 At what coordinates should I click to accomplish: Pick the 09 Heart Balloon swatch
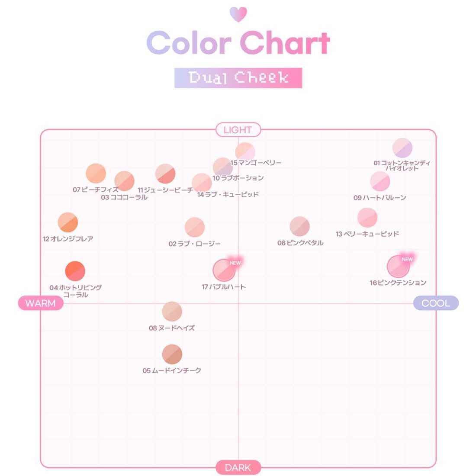[380, 181]
